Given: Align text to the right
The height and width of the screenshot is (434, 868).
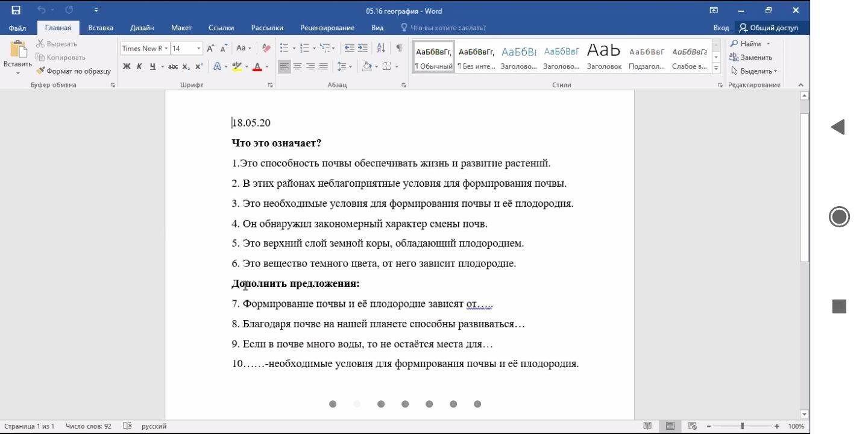Looking at the screenshot, I should [x=310, y=66].
